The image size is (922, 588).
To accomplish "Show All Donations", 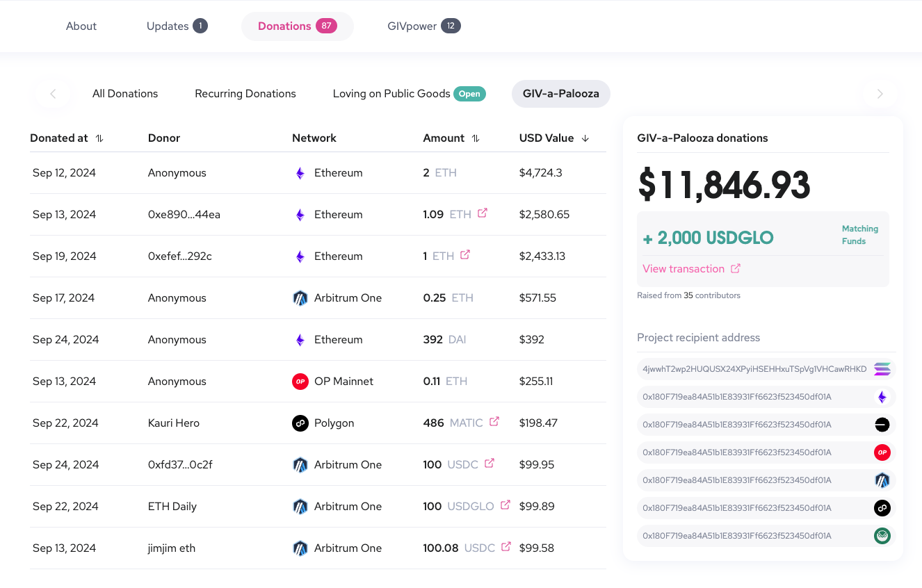I will tap(125, 94).
